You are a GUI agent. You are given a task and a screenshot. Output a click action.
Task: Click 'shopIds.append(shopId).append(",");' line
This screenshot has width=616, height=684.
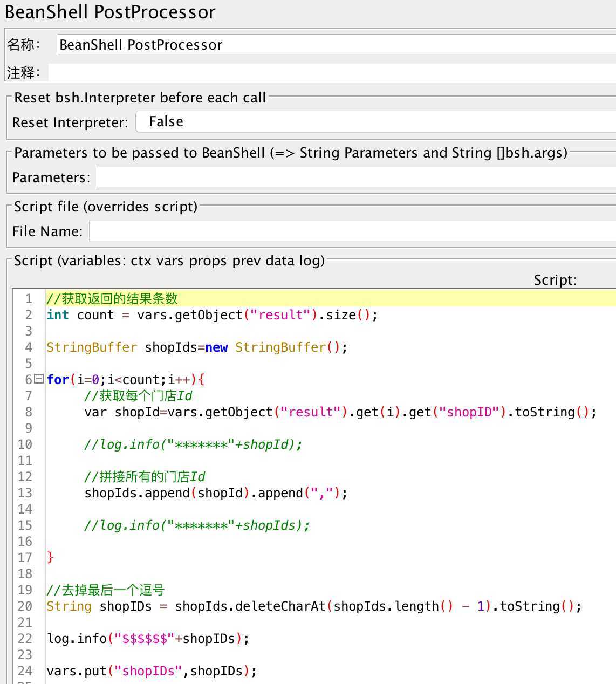click(216, 493)
